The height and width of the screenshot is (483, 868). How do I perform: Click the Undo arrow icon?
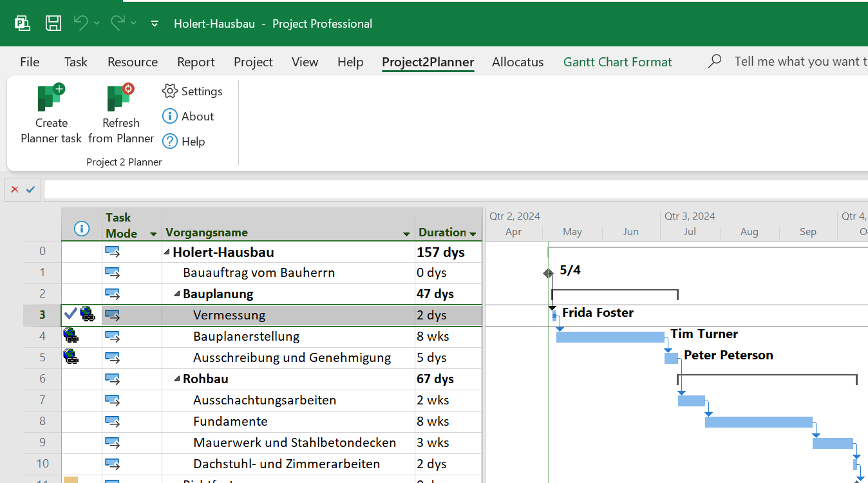coord(80,23)
